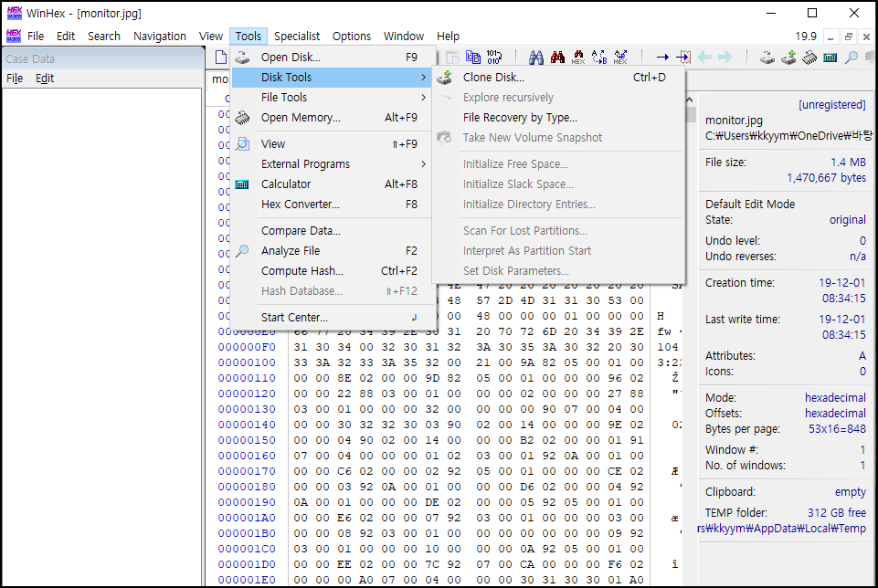Viewport: 878px width, 588px height.
Task: Click the Calculator menu item icon
Action: pyautogui.click(x=242, y=184)
